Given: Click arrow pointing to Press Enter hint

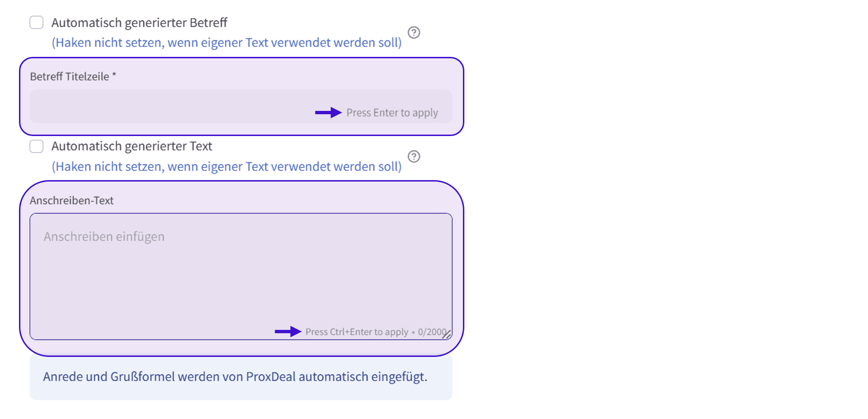Looking at the screenshot, I should coord(328,112).
